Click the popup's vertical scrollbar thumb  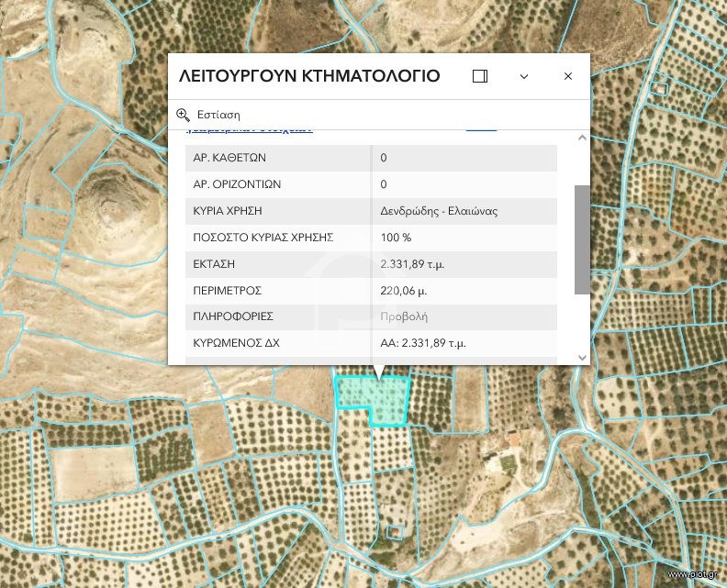pyautogui.click(x=582, y=239)
